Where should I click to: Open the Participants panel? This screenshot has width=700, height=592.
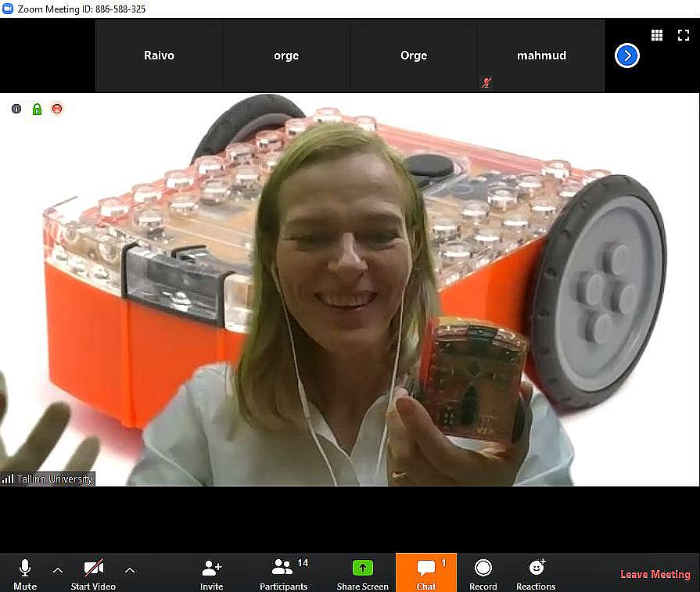(x=283, y=572)
